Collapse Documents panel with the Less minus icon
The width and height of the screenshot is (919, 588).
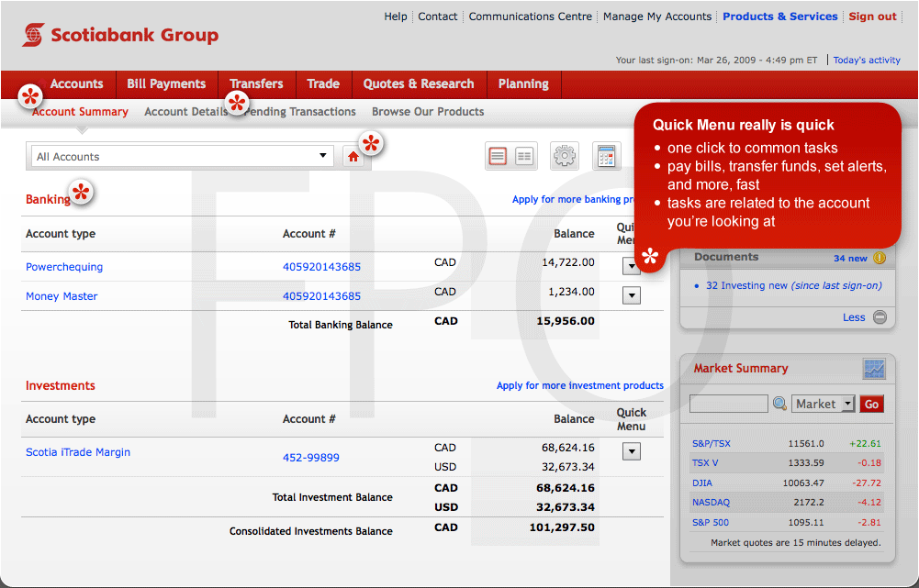(x=880, y=317)
